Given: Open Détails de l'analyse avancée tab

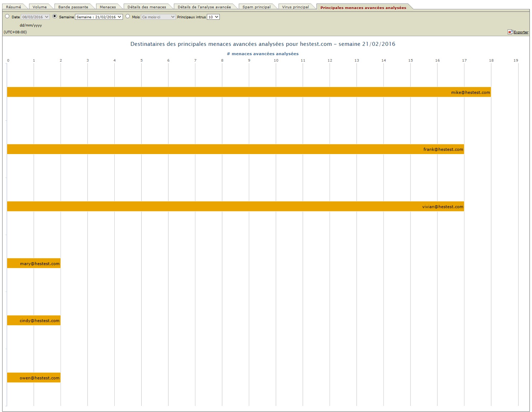Looking at the screenshot, I should (x=204, y=7).
